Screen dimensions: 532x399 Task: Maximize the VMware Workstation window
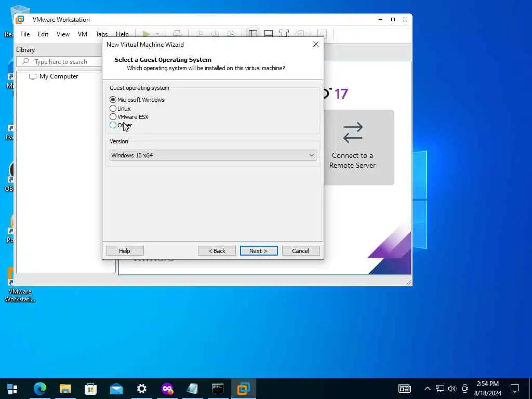pos(393,20)
